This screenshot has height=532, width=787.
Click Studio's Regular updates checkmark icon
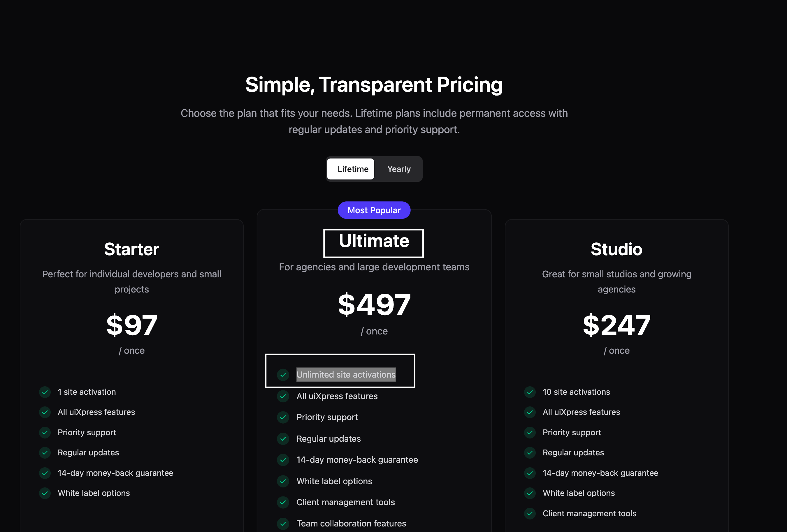tap(530, 452)
